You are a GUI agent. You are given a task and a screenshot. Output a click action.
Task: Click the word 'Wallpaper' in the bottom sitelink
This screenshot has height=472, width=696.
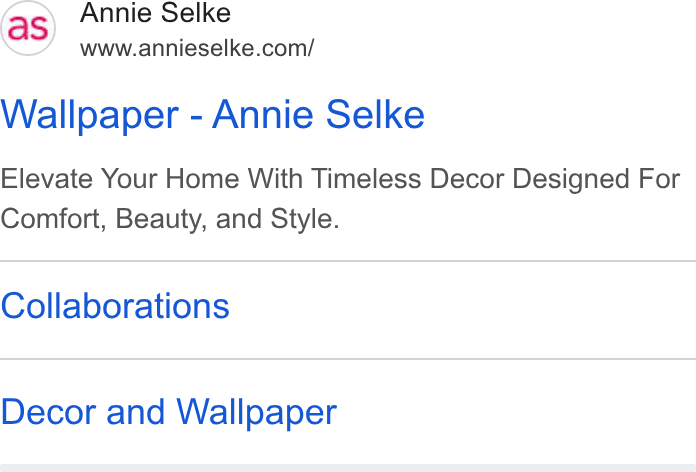coord(257,413)
